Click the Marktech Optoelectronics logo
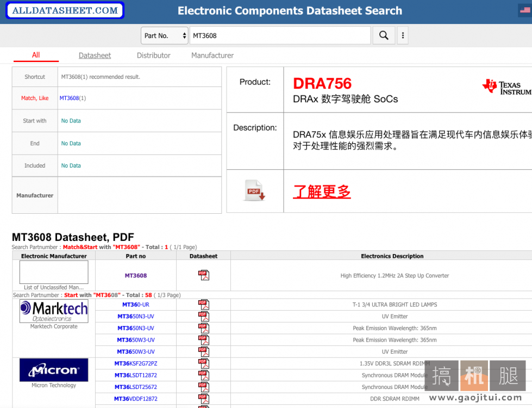532x408 pixels. [54, 311]
